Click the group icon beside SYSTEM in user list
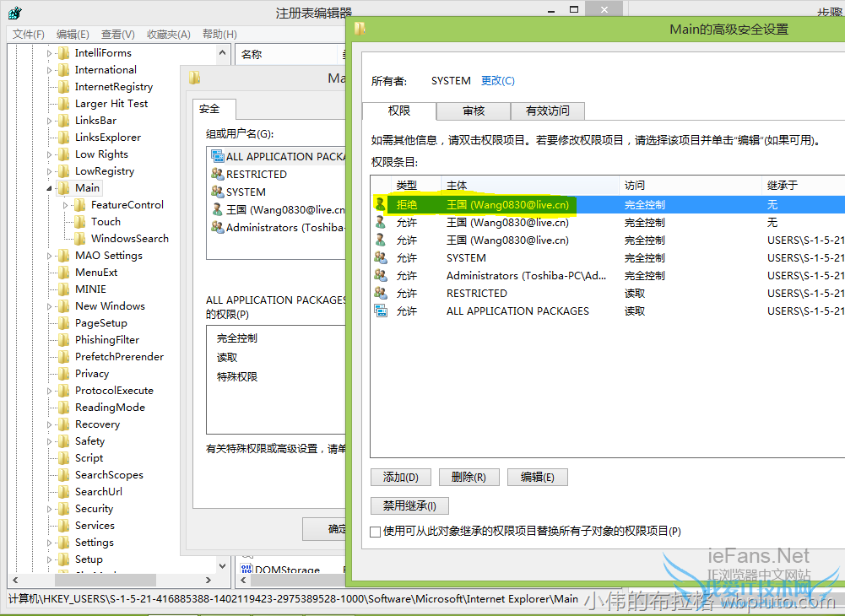This screenshot has height=616, width=845. (x=218, y=192)
